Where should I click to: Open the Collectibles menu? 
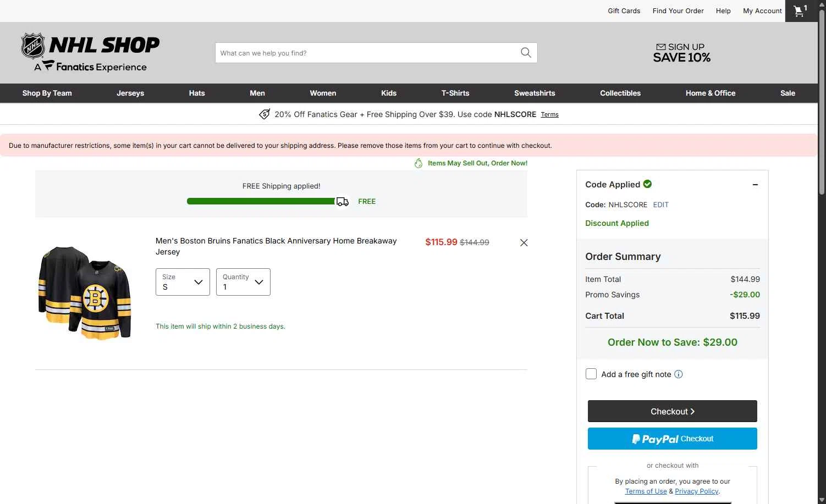tap(620, 93)
